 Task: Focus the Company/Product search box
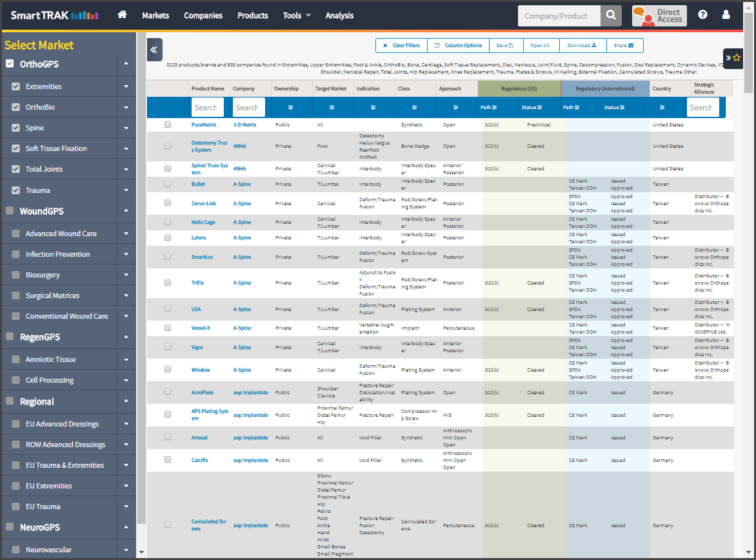559,16
